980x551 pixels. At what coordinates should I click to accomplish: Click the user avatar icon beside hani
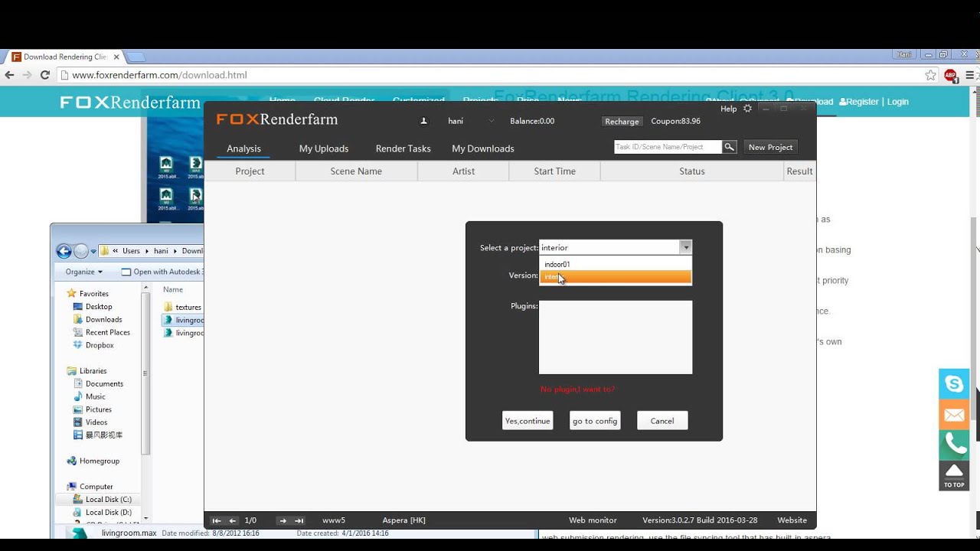[423, 121]
